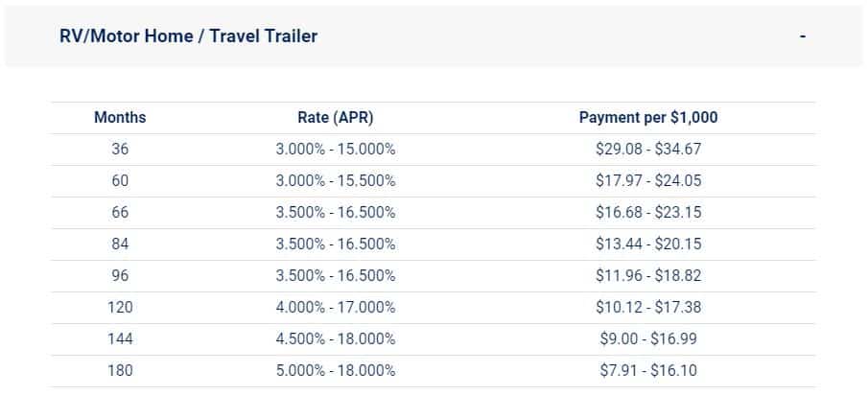Click the 180 months row value
868x419 pixels.
(x=120, y=370)
